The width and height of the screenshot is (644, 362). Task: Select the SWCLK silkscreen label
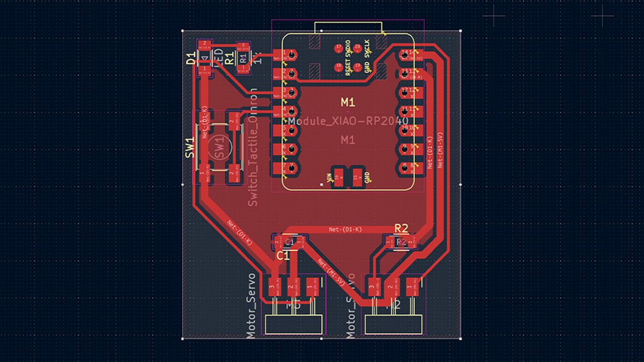coord(366,49)
